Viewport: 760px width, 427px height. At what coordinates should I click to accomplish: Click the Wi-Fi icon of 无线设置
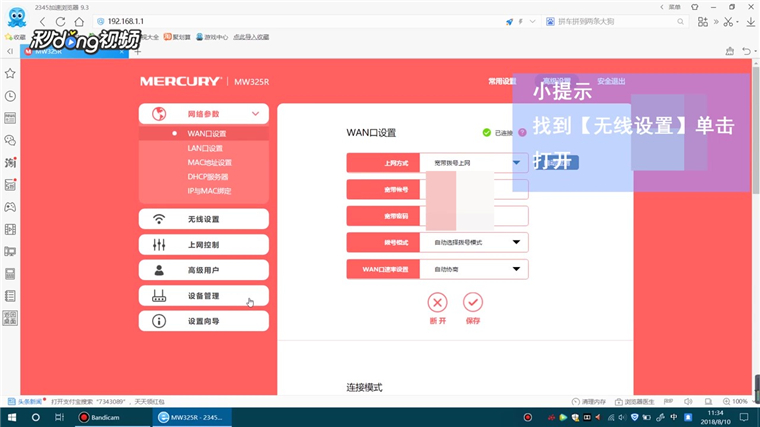coord(159,219)
